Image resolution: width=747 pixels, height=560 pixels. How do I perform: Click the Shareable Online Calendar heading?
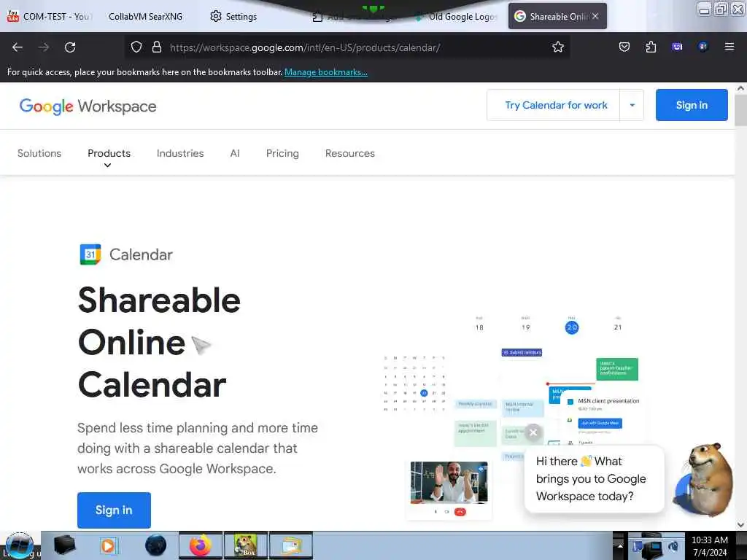point(159,343)
